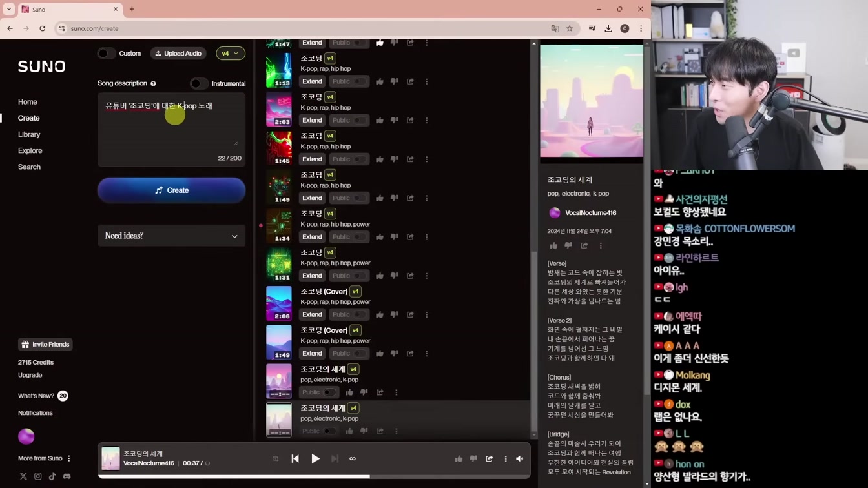Click the Song description help icon
The width and height of the screenshot is (868, 488).
[x=153, y=84]
